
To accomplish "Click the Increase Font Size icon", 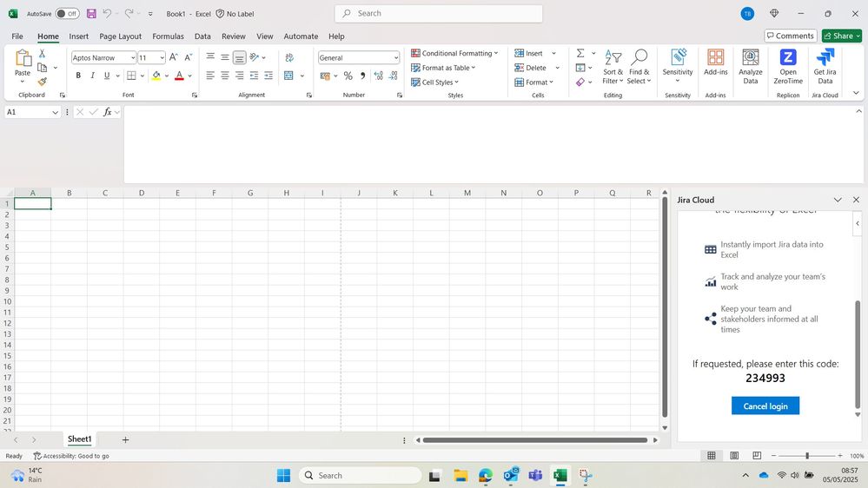I will pyautogui.click(x=173, y=57).
